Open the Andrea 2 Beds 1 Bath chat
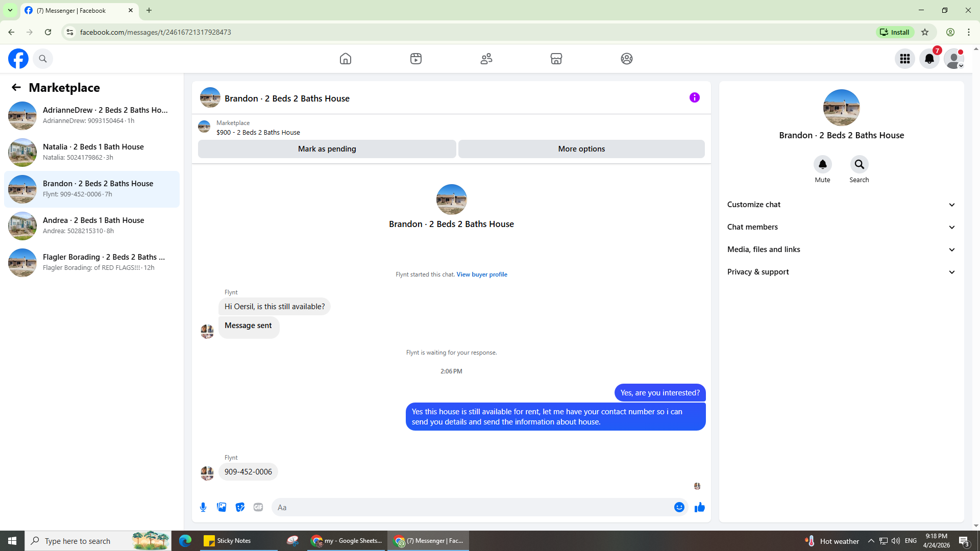The width and height of the screenshot is (980, 551). pyautogui.click(x=92, y=226)
